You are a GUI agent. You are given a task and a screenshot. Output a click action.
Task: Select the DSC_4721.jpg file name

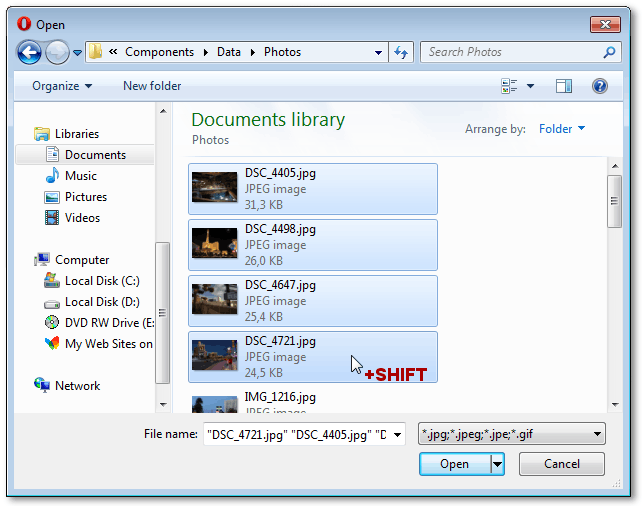click(280, 341)
